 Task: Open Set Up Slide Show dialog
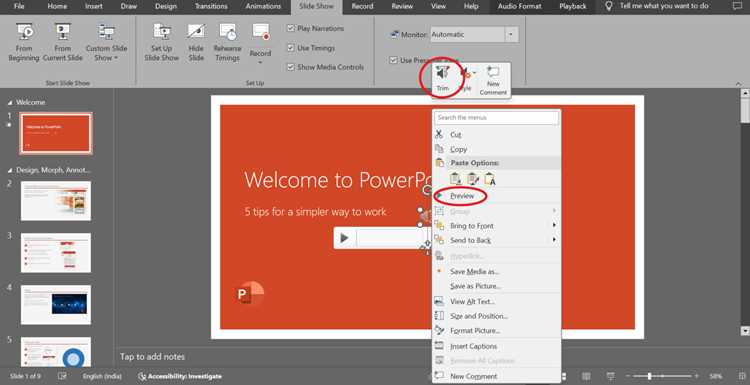coord(162,43)
